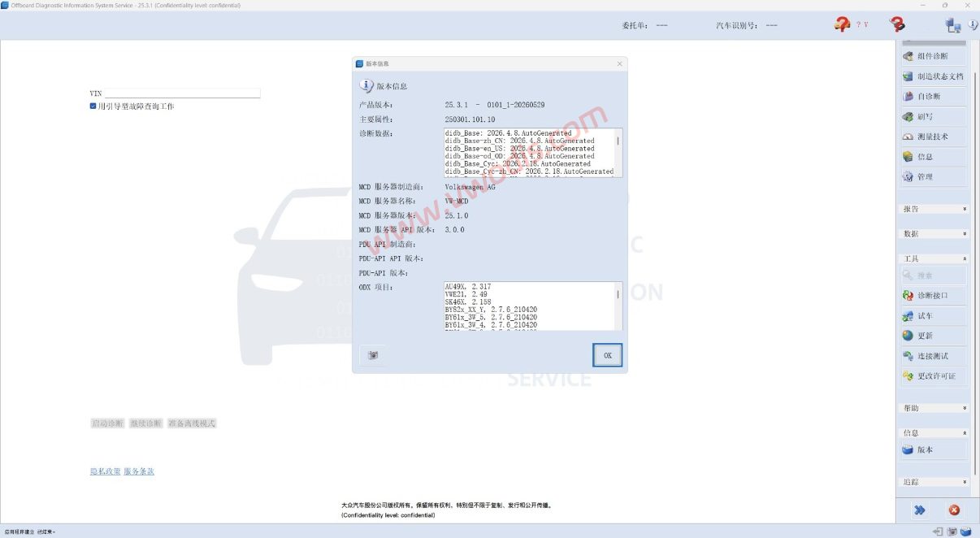Open 更改许可证 (change license)
This screenshot has width=980, height=538.
tap(934, 376)
